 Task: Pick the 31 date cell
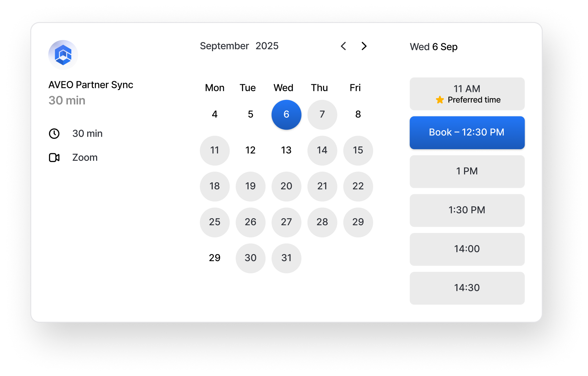286,258
